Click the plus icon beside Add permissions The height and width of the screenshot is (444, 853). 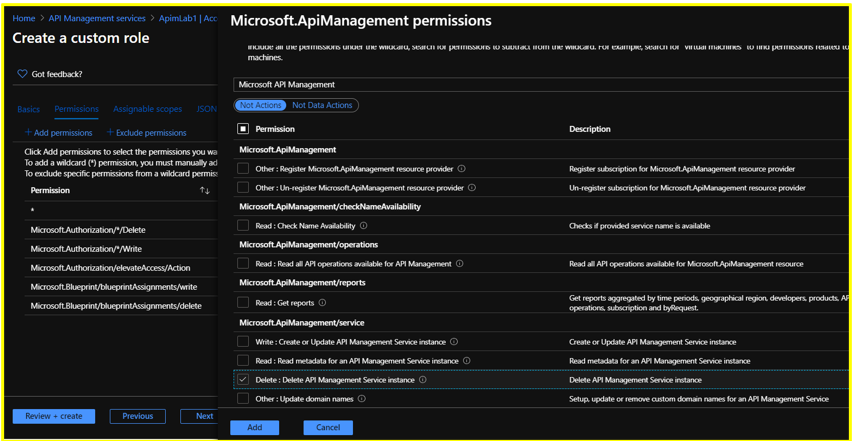click(28, 132)
